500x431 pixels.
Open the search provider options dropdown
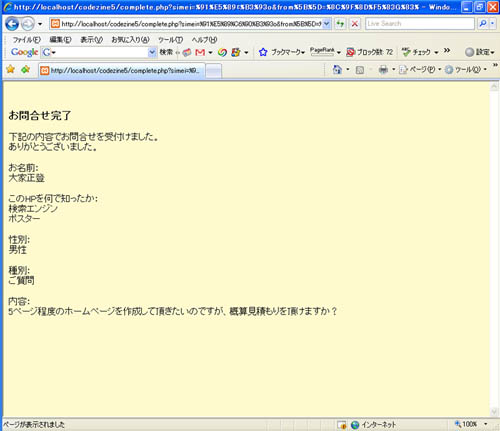tap(492, 24)
